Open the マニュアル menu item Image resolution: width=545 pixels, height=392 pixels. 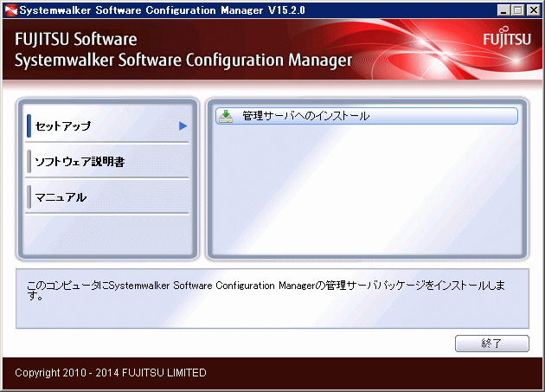point(107,197)
